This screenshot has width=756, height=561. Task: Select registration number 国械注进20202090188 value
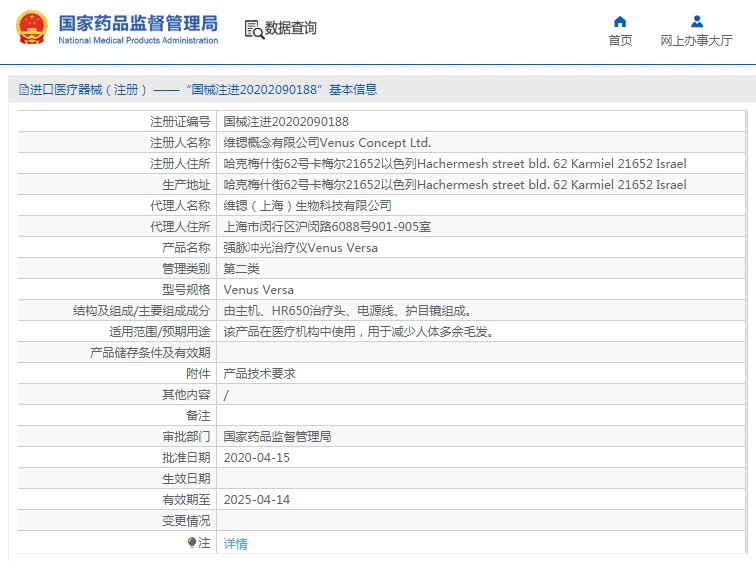click(286, 121)
